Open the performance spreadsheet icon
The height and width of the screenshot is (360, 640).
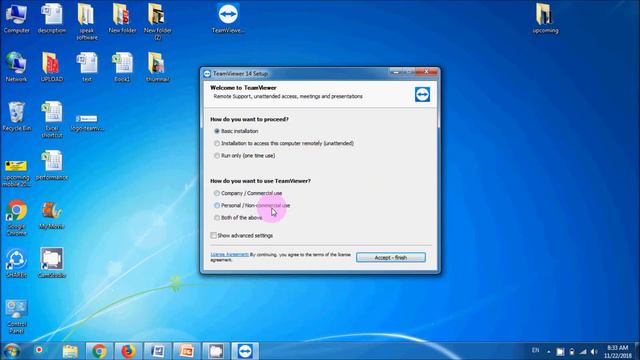pyautogui.click(x=51, y=166)
